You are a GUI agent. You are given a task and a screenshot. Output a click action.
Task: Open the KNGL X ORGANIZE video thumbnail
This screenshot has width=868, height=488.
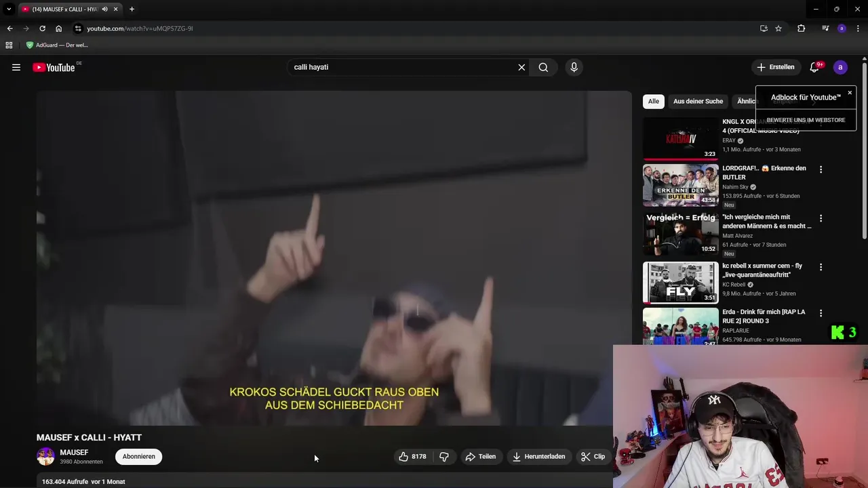coord(680,138)
